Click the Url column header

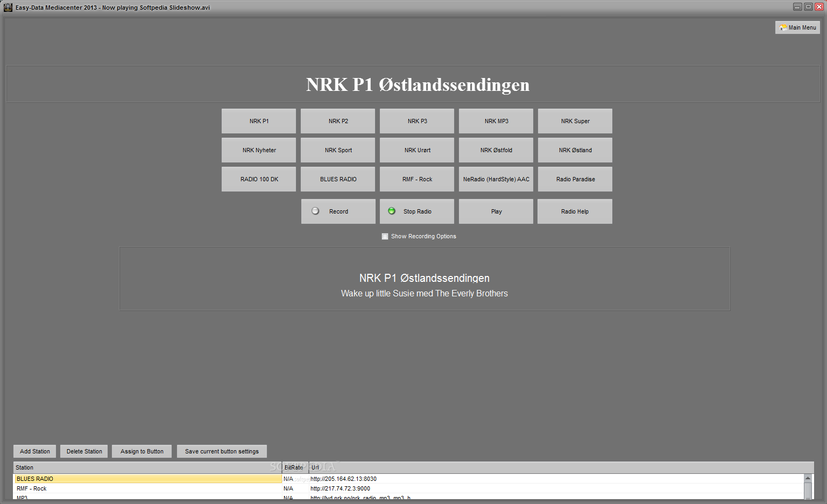(x=561, y=467)
